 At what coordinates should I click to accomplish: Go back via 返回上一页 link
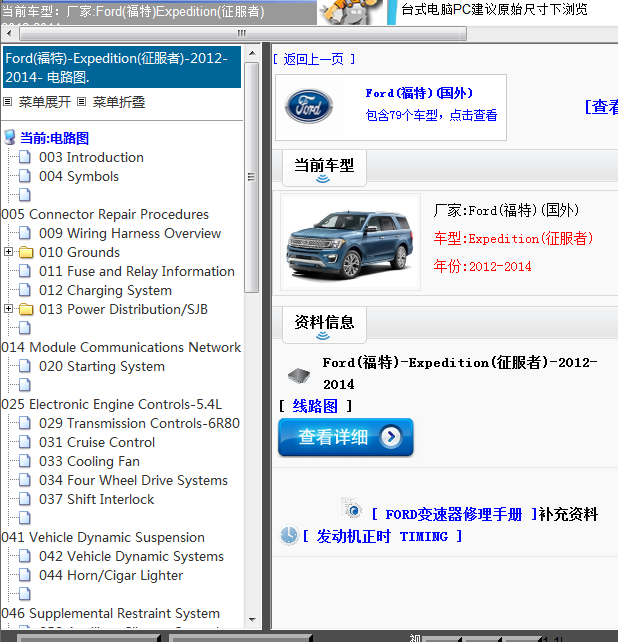click(x=314, y=59)
